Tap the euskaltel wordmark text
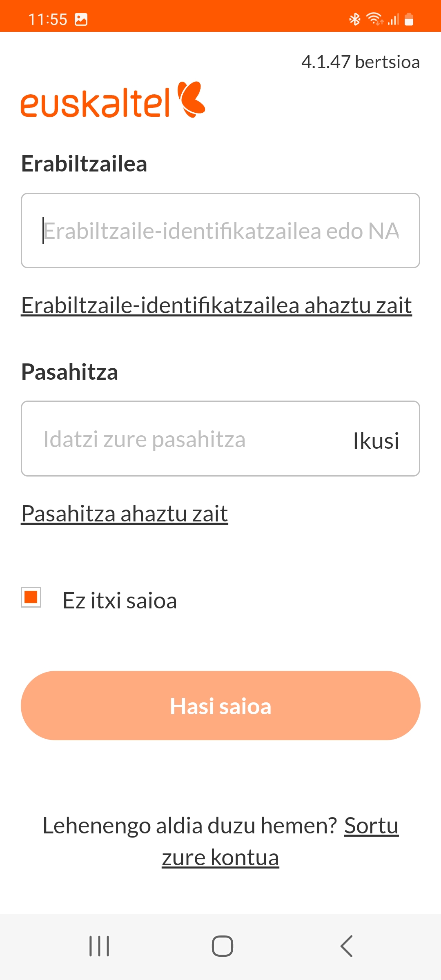 pyautogui.click(x=95, y=102)
